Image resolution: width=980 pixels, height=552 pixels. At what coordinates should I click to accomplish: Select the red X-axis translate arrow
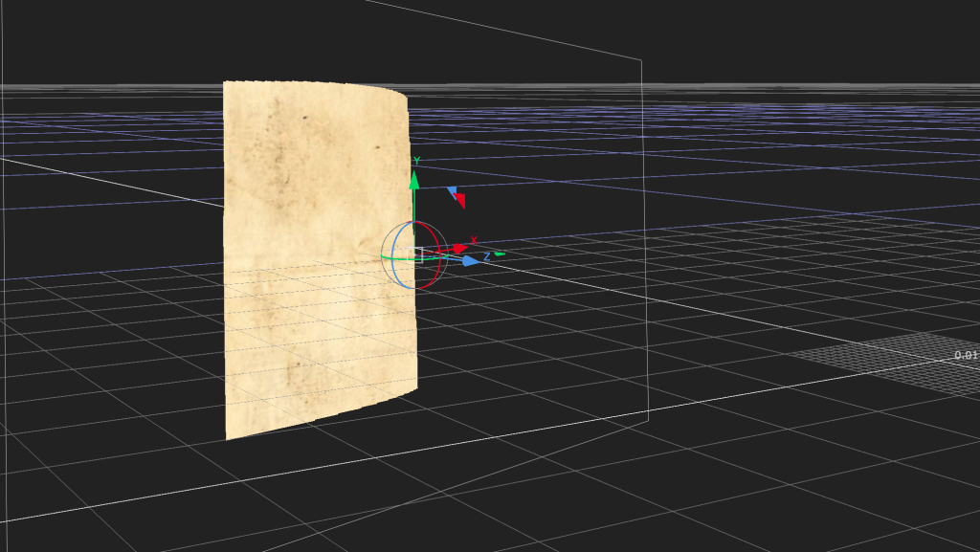pos(460,249)
